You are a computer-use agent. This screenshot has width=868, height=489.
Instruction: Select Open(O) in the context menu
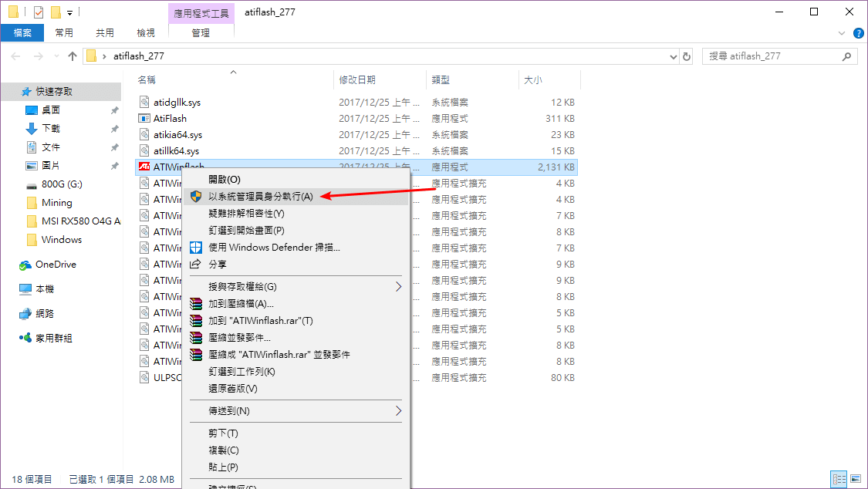297,179
